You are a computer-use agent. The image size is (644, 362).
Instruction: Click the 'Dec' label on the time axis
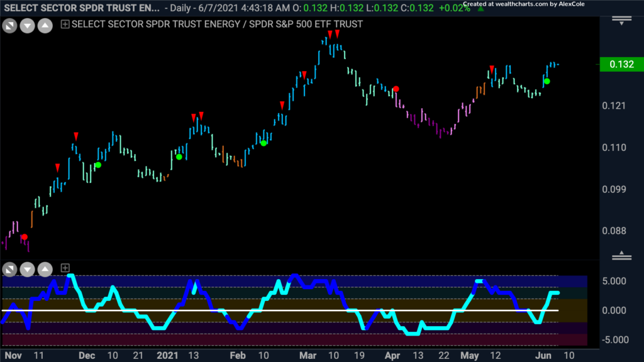pyautogui.click(x=87, y=356)
